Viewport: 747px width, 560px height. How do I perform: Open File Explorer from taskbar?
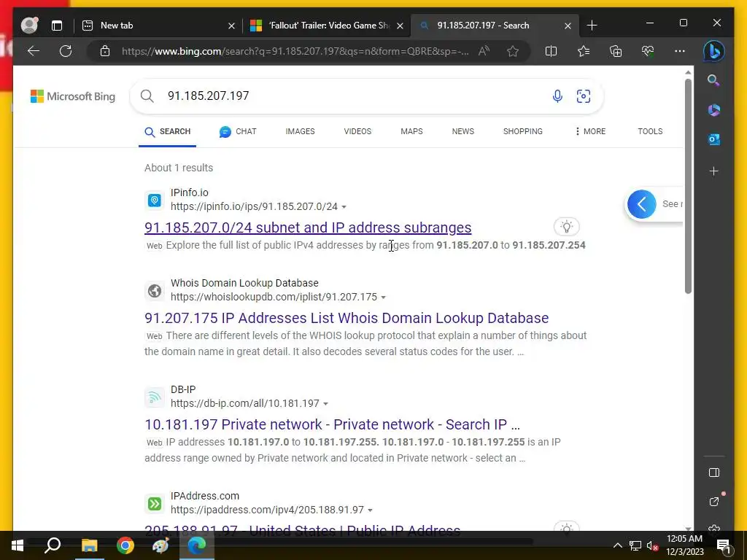pyautogui.click(x=89, y=545)
